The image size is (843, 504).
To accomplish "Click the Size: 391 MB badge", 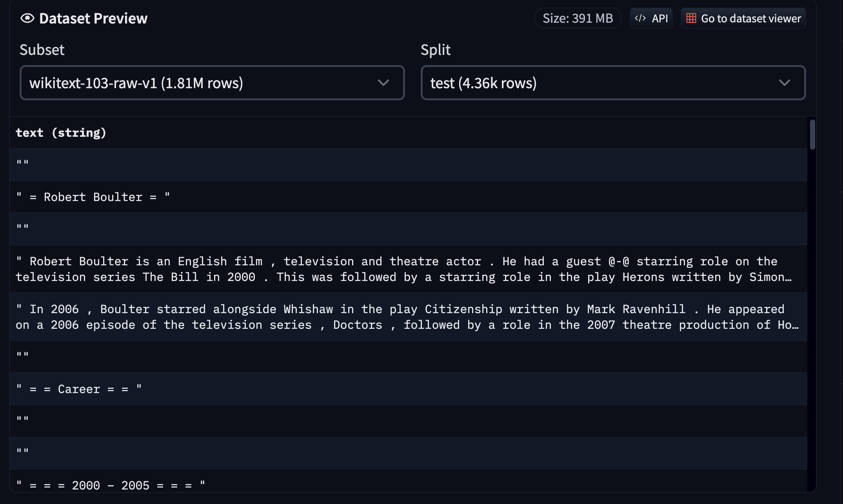I will [x=578, y=18].
